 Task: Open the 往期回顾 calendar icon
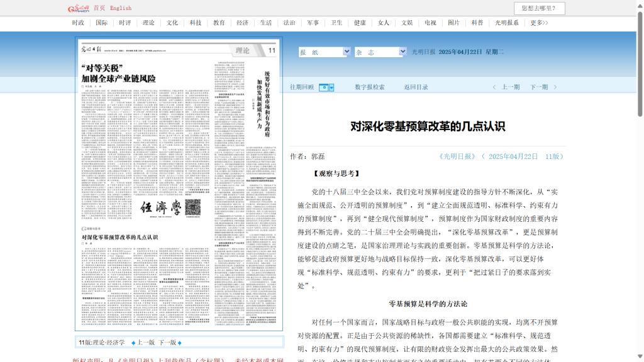pyautogui.click(x=326, y=87)
